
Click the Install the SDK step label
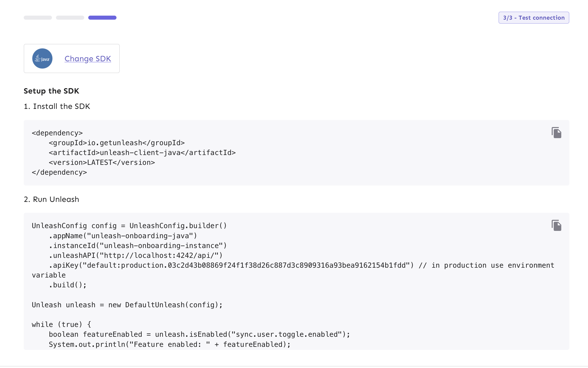click(x=57, y=106)
